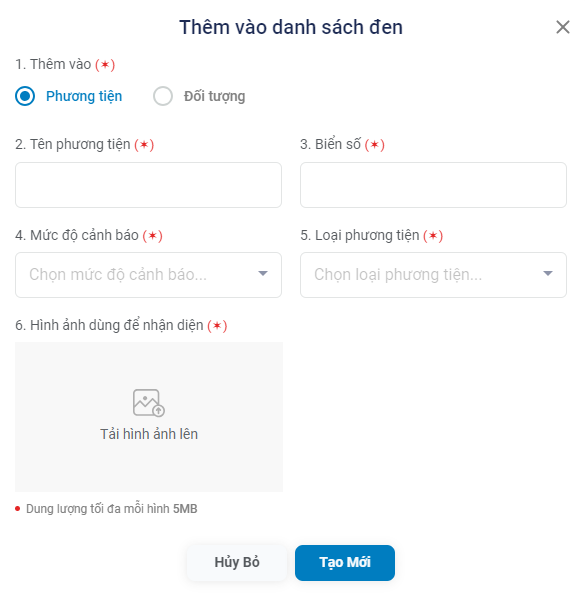Screen dimensions: 585x600
Task: Select the Đối tượng radio button
Action: [163, 96]
